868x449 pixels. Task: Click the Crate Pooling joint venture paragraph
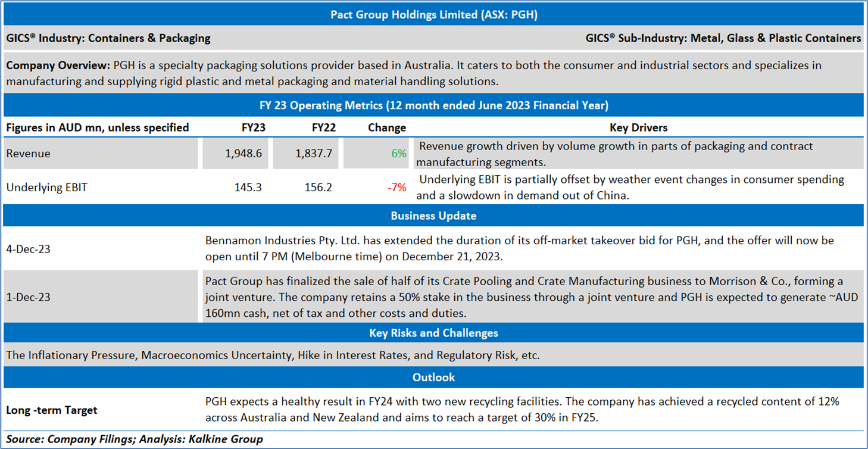[x=532, y=297]
